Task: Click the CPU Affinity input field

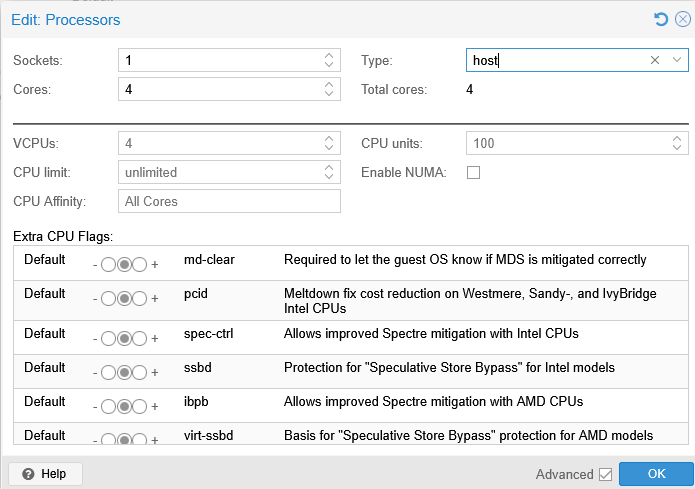Action: (229, 201)
